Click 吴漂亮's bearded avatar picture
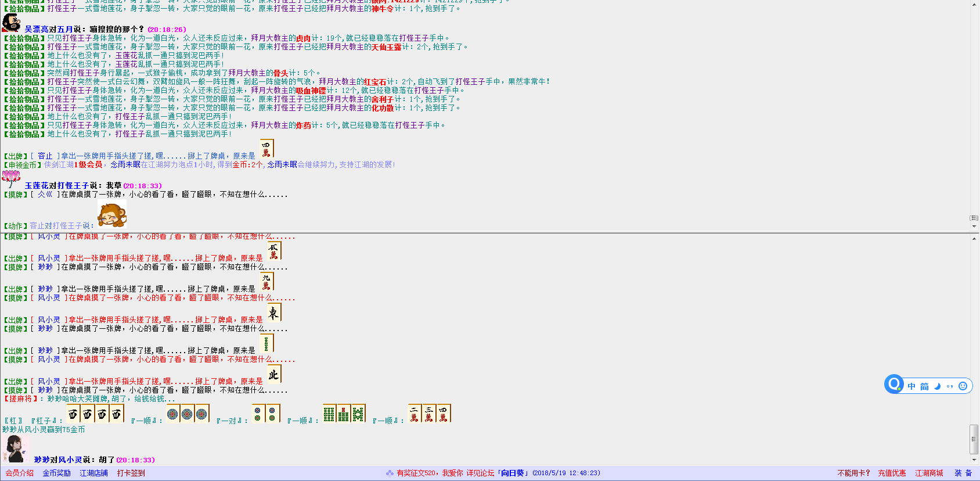Image resolution: width=980 pixels, height=481 pixels. pyautogui.click(x=12, y=23)
